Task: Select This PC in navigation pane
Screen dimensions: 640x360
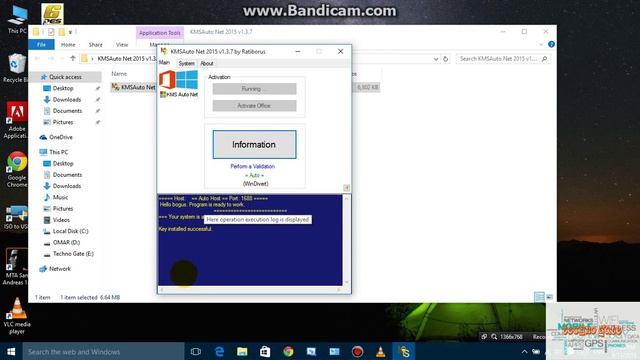Action: (58, 152)
